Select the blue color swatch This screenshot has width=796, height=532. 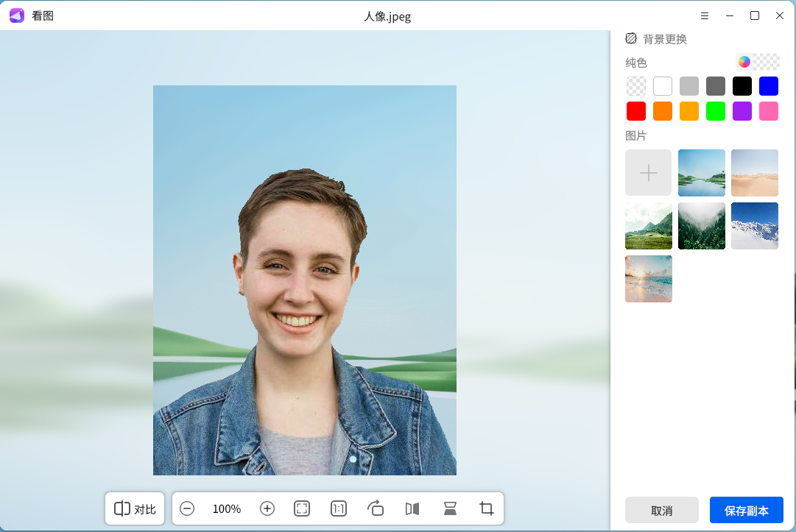[769, 86]
